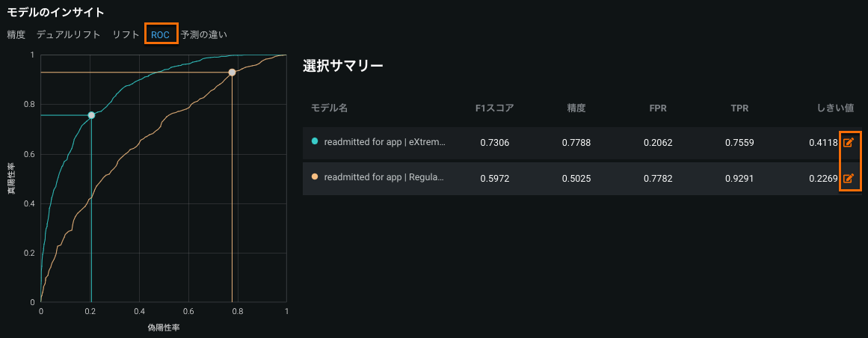Edit threshold for the Regularized model row
Viewport: 868px width, 338px height.
click(x=848, y=178)
